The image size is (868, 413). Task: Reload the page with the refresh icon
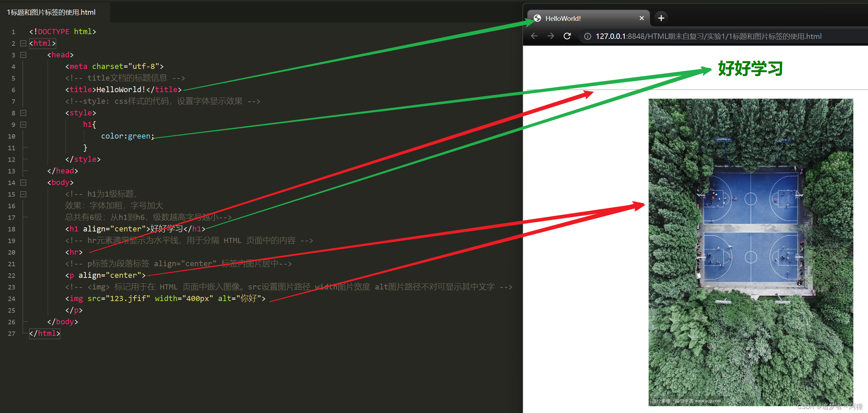pyautogui.click(x=567, y=36)
